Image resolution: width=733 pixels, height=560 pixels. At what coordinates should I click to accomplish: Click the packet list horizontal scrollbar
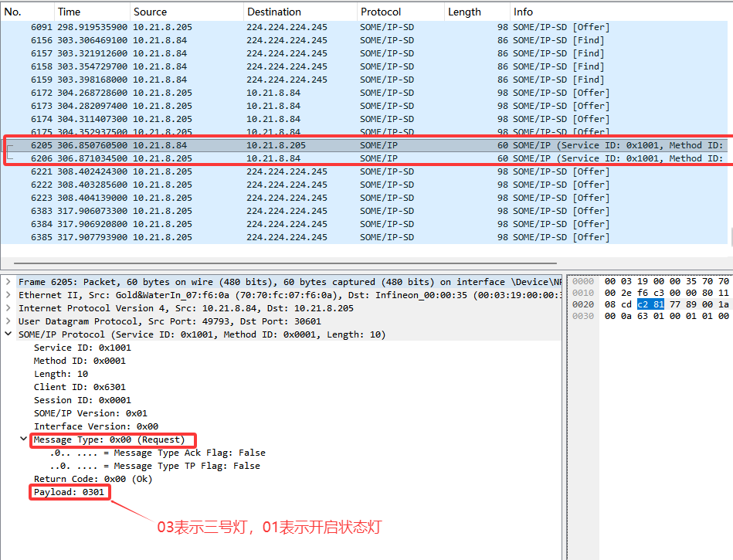pyautogui.click(x=285, y=263)
